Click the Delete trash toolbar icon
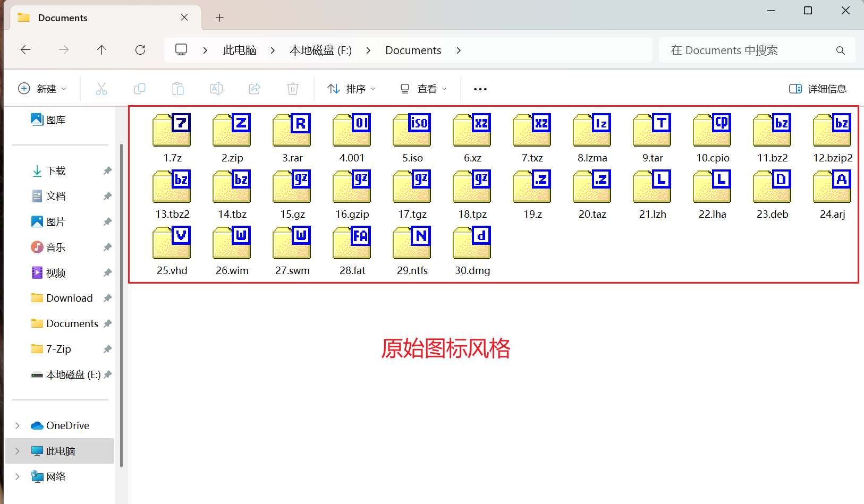The width and height of the screenshot is (864, 504). click(293, 89)
